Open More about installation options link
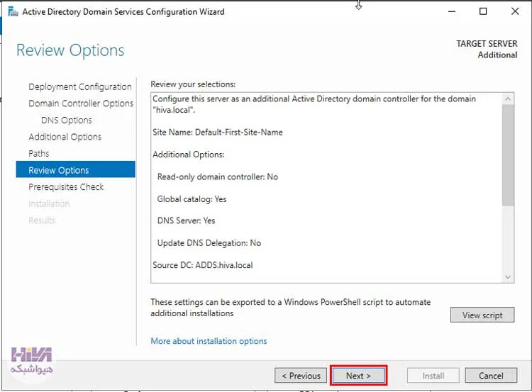532x392 pixels. tap(209, 341)
